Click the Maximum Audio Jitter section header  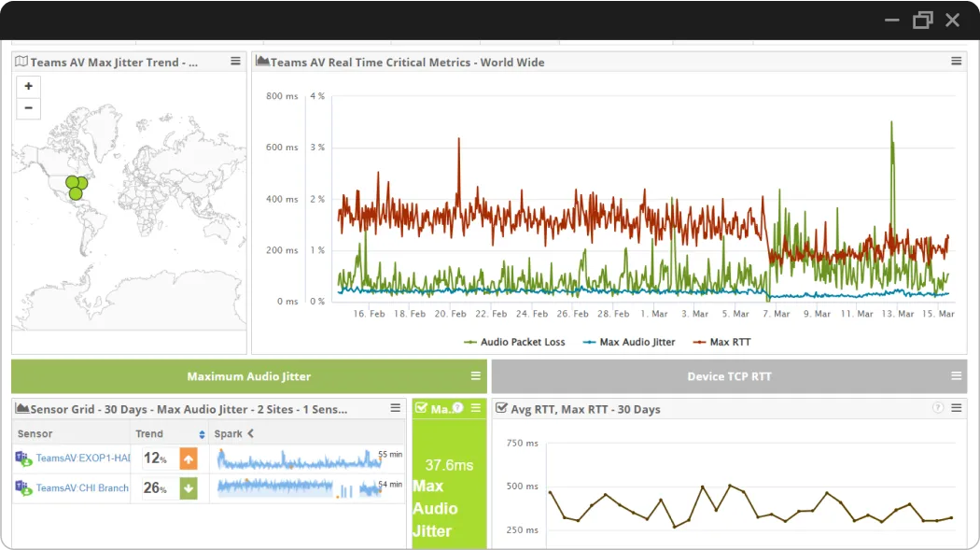coord(249,376)
